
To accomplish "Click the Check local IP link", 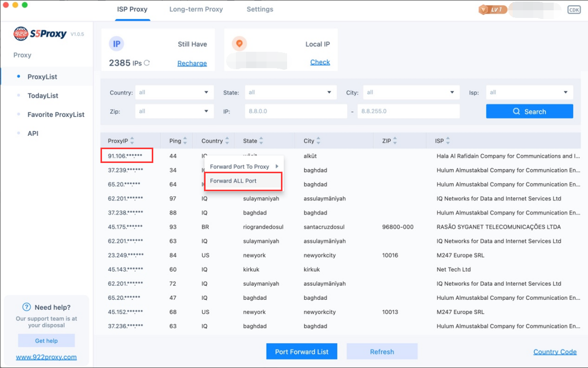I will 320,62.
